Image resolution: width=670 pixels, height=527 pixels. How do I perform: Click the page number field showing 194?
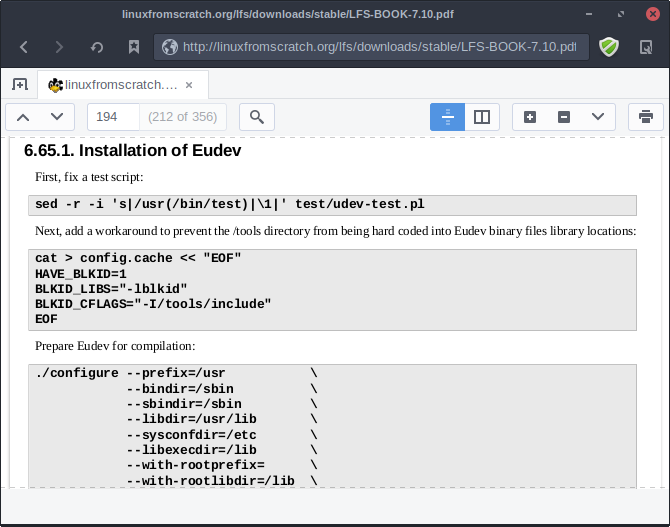[113, 117]
